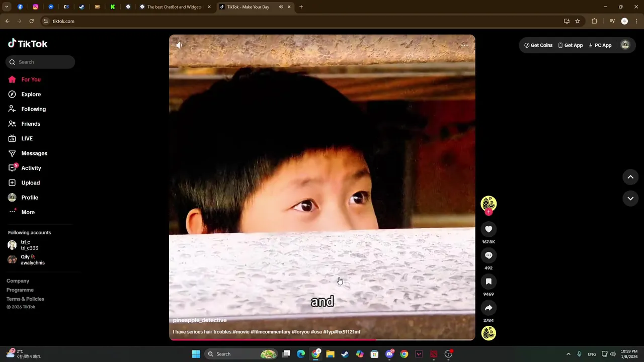Follow creator with red plus badge
This screenshot has height=362, width=644.
(489, 212)
